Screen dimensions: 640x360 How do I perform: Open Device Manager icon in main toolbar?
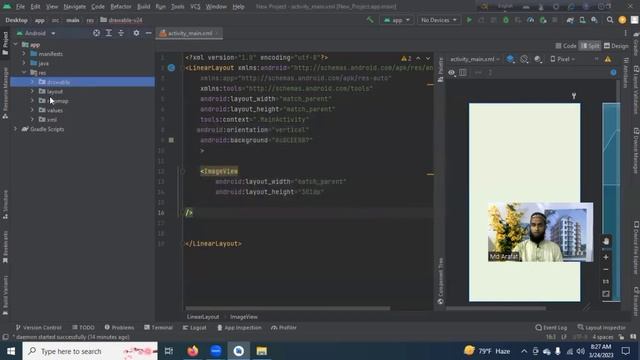point(582,20)
